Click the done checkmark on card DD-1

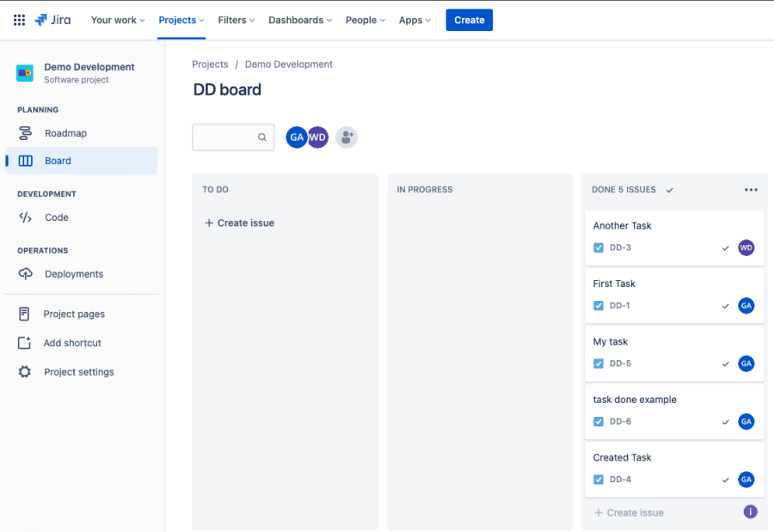click(x=727, y=305)
